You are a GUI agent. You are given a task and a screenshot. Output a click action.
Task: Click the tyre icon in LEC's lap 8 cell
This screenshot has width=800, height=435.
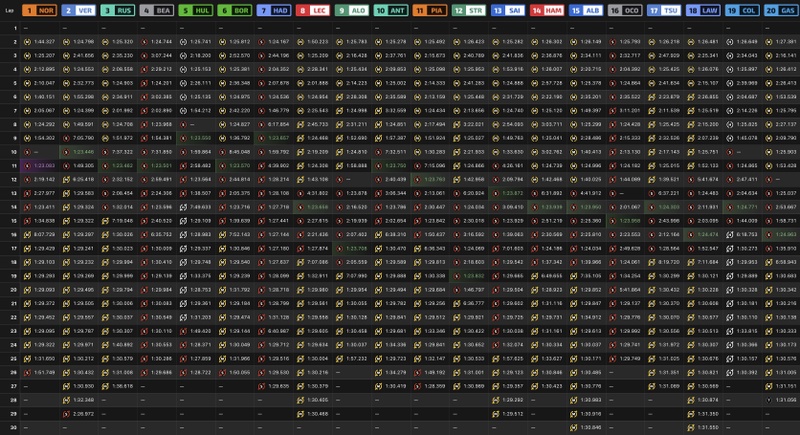tap(301, 124)
